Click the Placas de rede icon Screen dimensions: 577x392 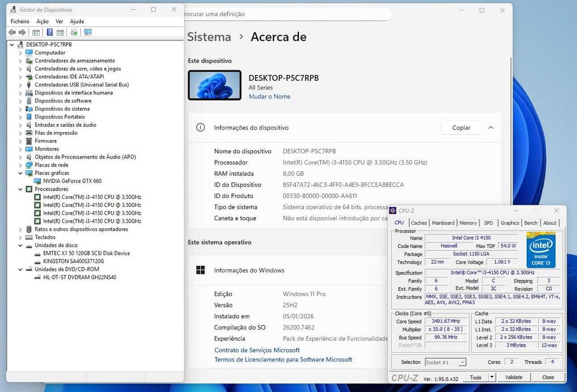coord(29,165)
